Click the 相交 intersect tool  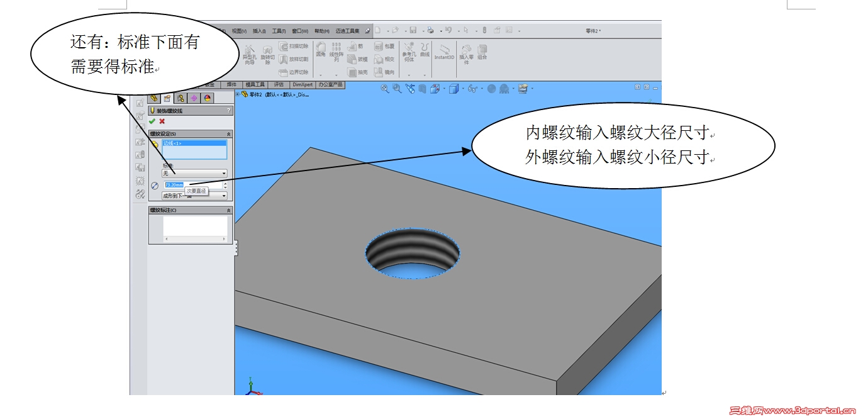click(384, 59)
